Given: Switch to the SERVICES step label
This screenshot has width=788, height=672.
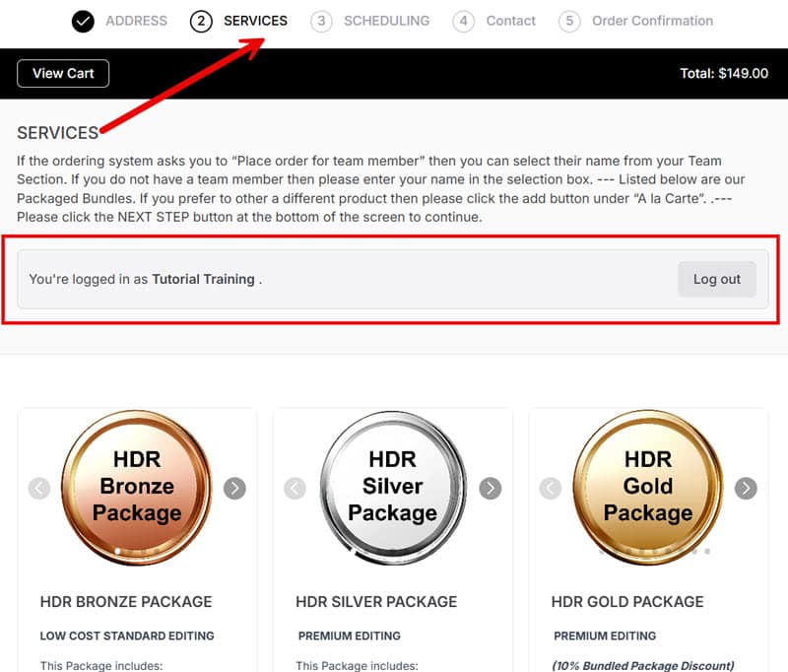Looking at the screenshot, I should point(256,21).
